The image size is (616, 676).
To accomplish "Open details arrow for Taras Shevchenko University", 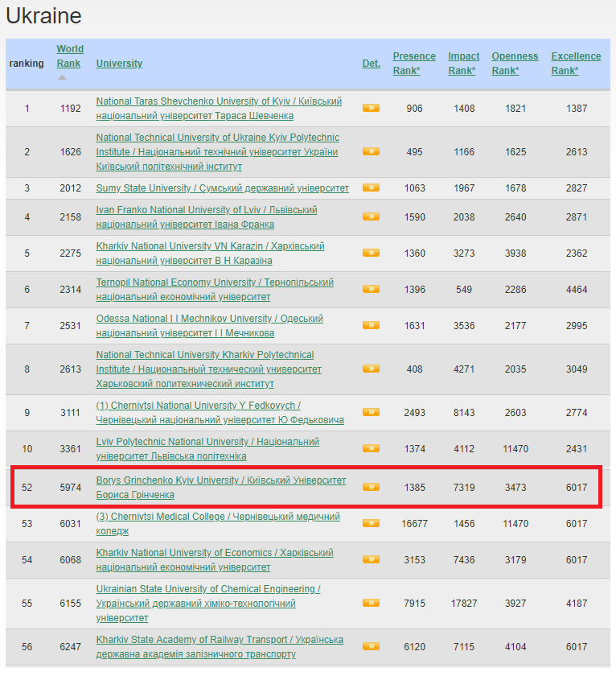I will [x=371, y=108].
